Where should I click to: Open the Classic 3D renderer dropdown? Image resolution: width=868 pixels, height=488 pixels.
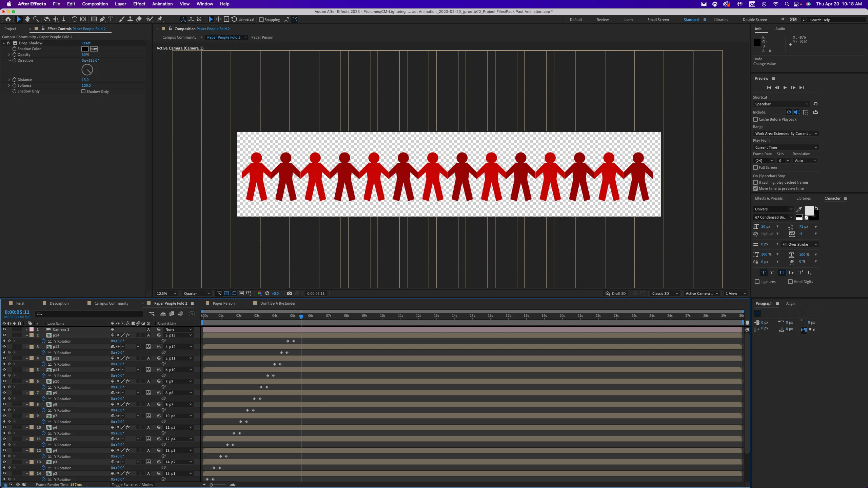665,293
